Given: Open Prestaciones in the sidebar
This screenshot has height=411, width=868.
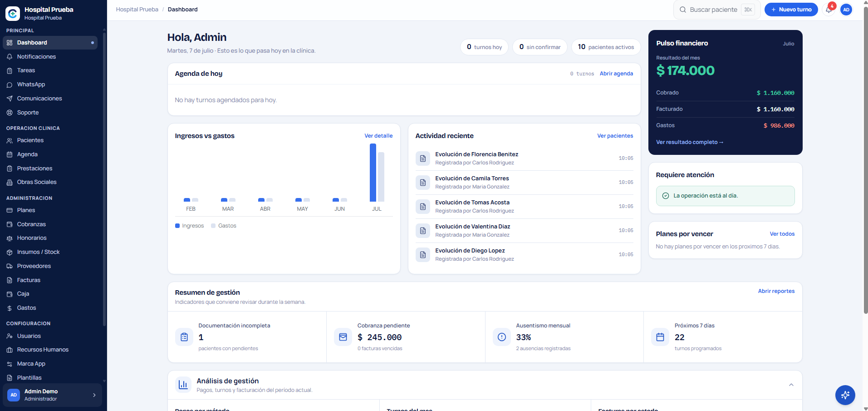Looking at the screenshot, I should 50,168.
